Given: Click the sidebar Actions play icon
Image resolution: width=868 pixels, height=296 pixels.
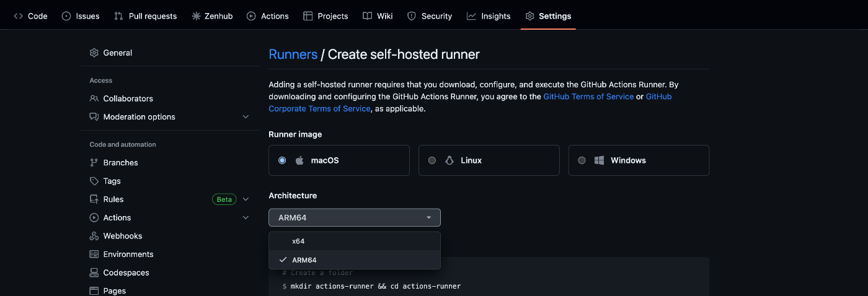Looking at the screenshot, I should coord(94,217).
